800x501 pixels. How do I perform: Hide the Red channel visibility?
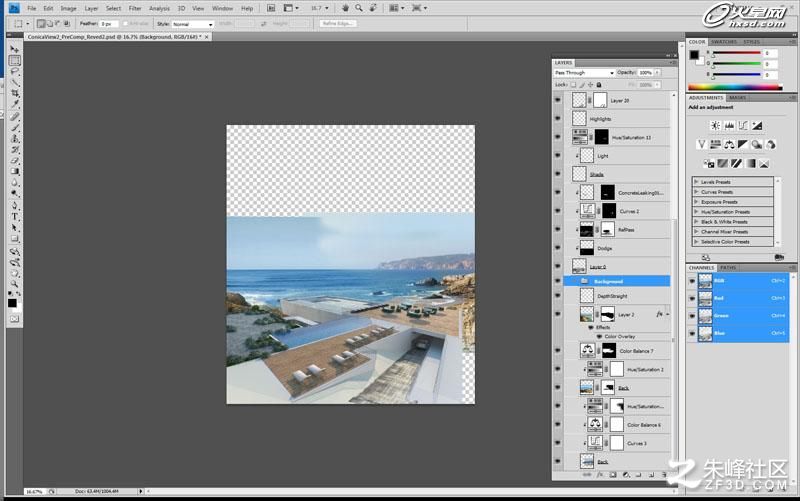coord(692,298)
